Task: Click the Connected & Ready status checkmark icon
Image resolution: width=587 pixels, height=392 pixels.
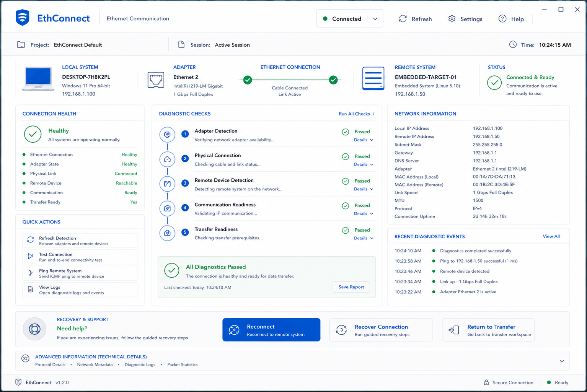Action: click(x=494, y=82)
